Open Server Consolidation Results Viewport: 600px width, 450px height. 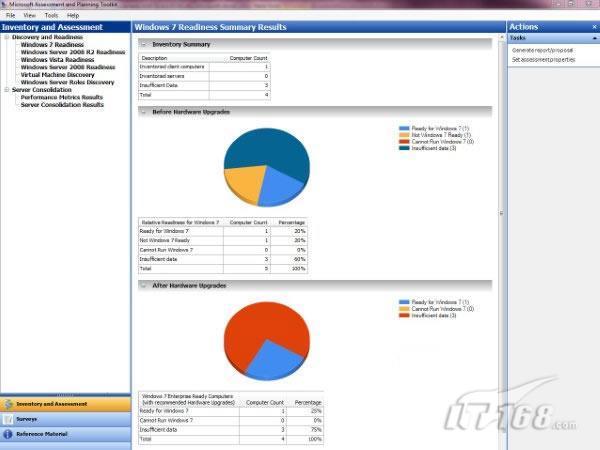(x=62, y=104)
